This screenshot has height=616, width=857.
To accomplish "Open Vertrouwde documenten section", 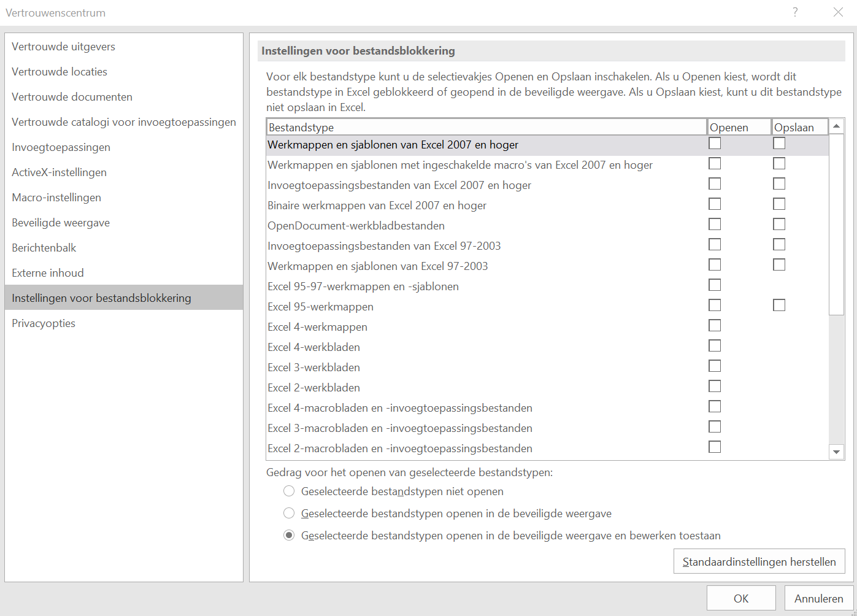I will 124,97.
